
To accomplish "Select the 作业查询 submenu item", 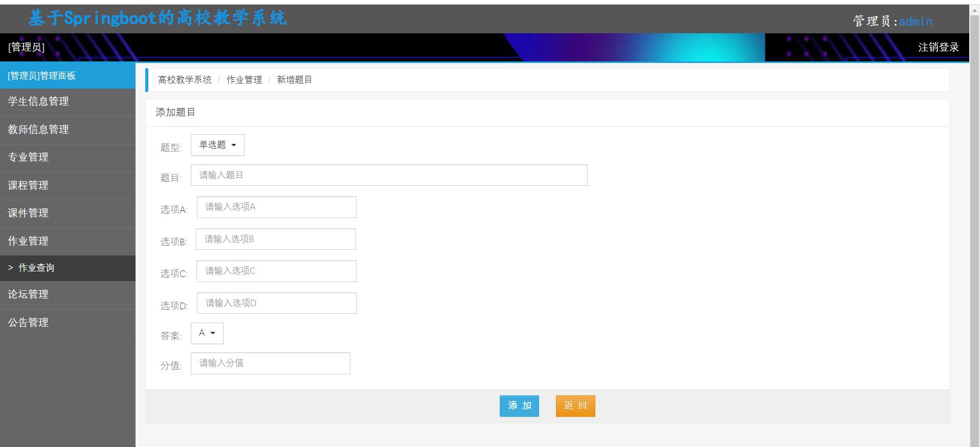I will [x=68, y=268].
